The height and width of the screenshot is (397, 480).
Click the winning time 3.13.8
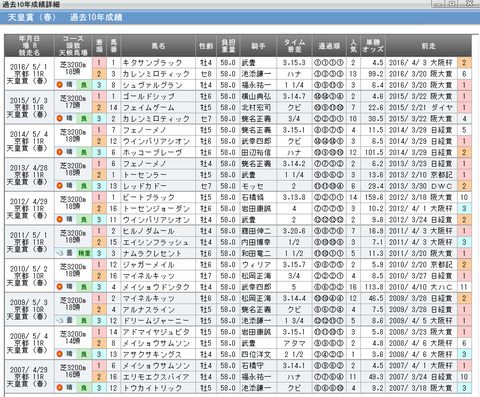pyautogui.click(x=294, y=197)
